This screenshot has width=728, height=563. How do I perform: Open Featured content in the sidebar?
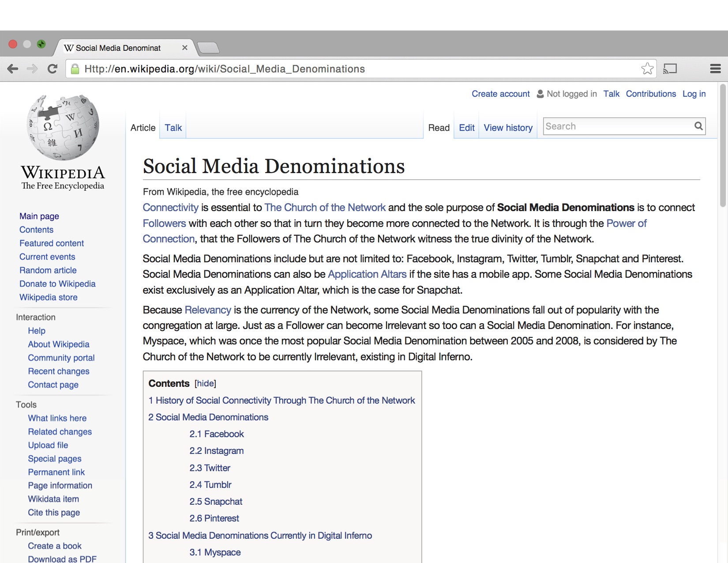coord(52,243)
